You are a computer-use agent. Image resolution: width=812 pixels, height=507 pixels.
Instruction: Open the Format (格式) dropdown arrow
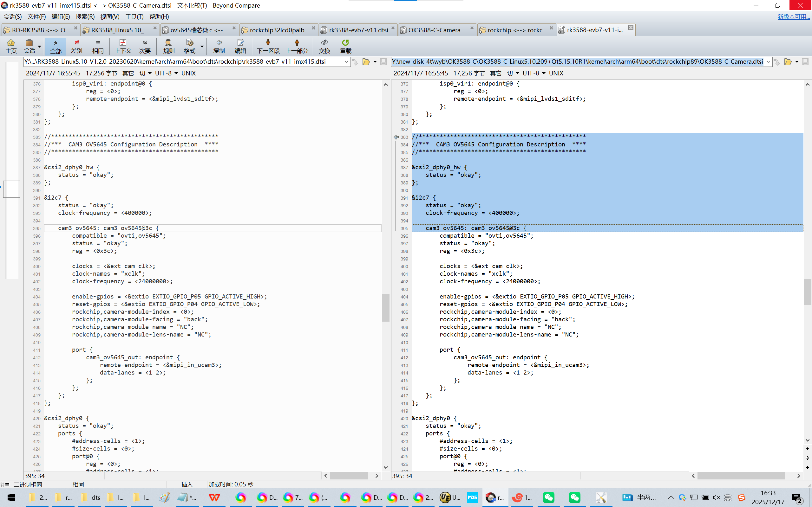(202, 46)
